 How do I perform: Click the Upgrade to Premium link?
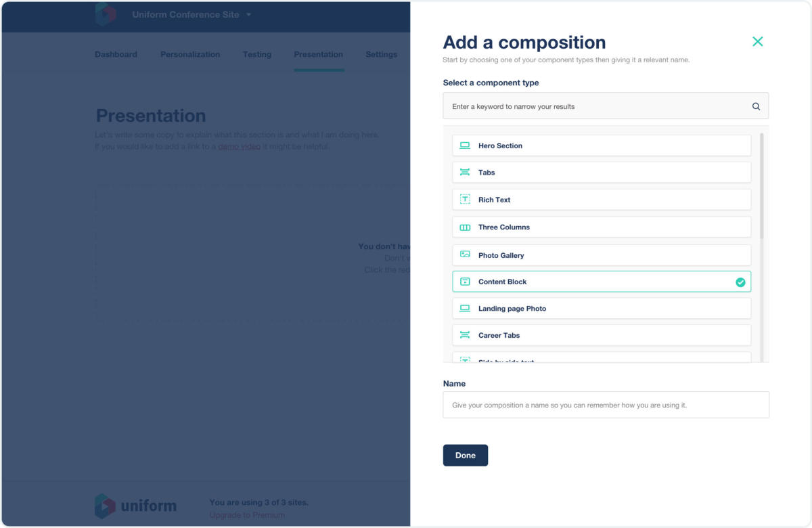pos(247,515)
